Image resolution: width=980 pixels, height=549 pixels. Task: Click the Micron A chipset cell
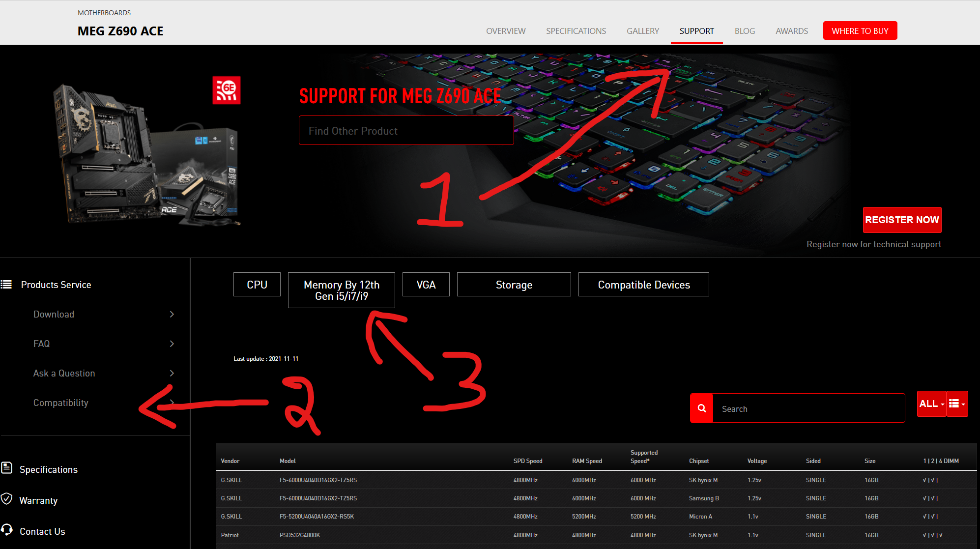[x=700, y=517]
